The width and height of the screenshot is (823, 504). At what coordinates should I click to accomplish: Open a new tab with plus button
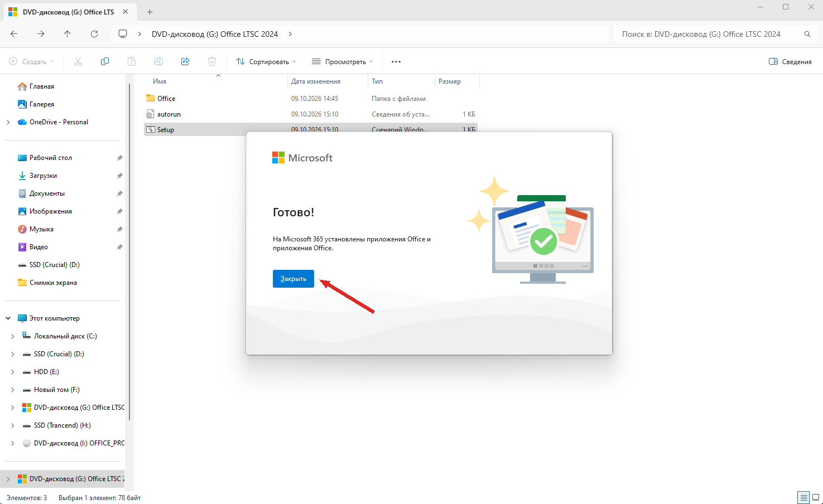150,12
